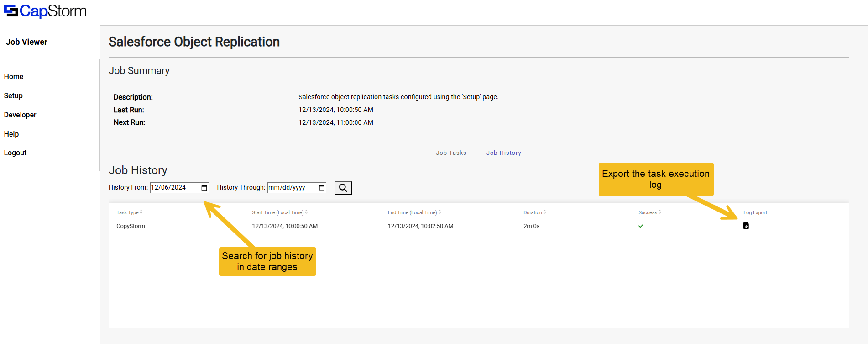Click end time 12/13/2024, 10:02:50 AM cell
The image size is (868, 344).
(420, 226)
